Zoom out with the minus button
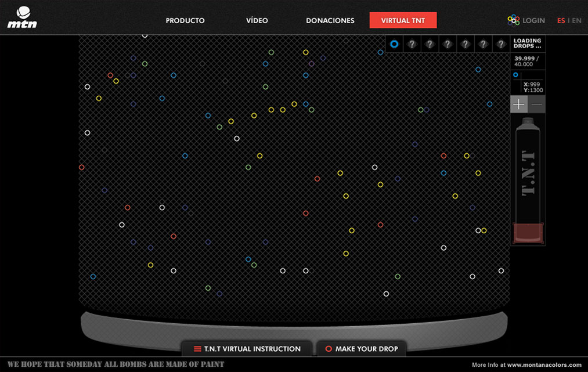The image size is (588, 372). pos(537,104)
